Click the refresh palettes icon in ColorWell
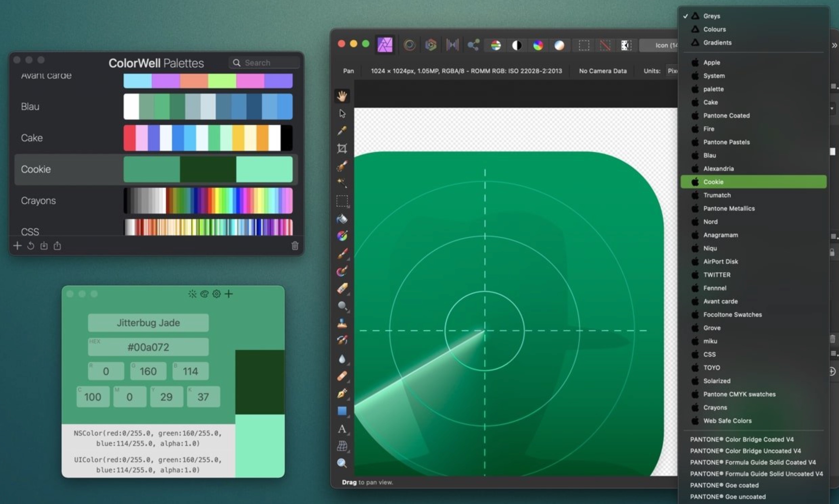Screen dimensions: 839x504 [x=30, y=246]
